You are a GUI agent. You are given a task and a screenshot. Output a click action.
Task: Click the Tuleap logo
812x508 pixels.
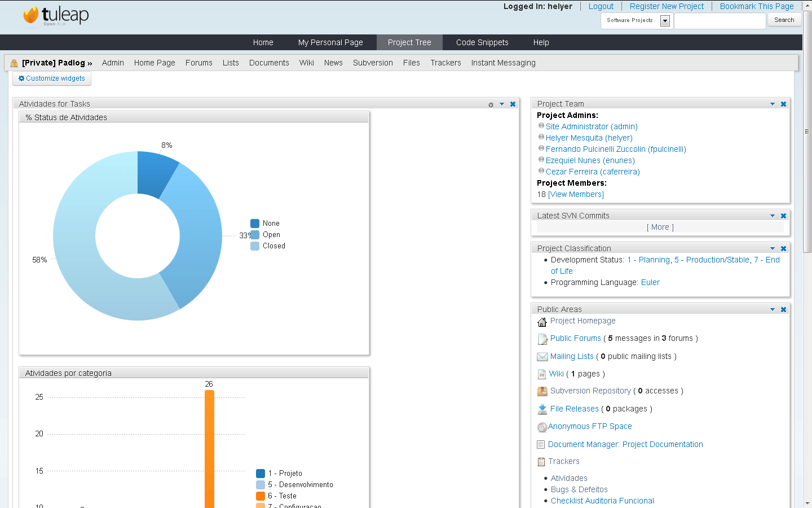coord(56,15)
